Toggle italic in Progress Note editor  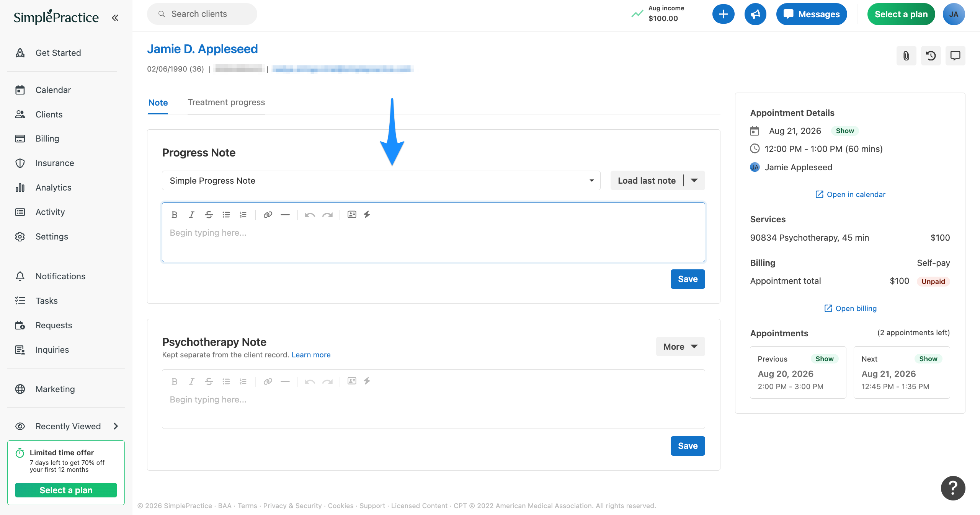click(x=191, y=215)
